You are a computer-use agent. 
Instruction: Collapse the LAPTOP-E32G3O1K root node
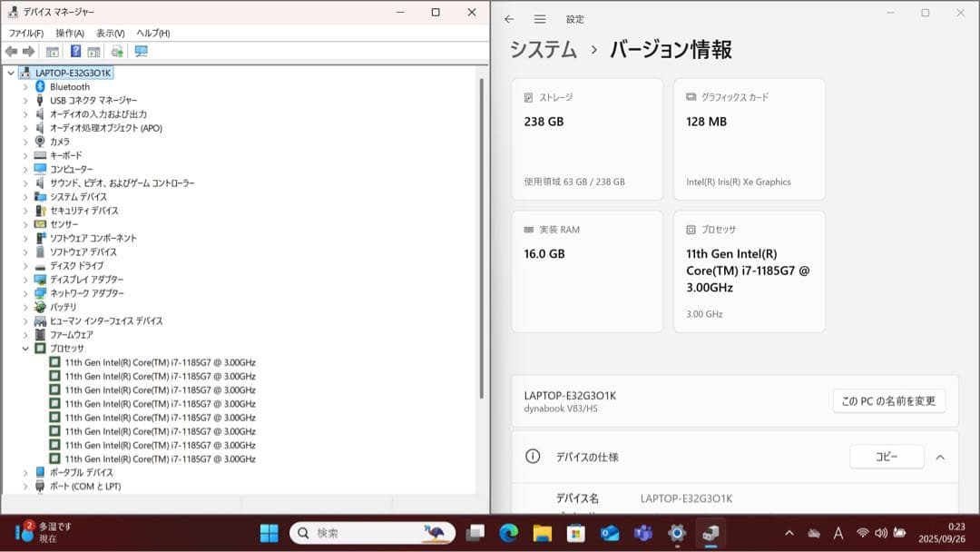(x=11, y=74)
